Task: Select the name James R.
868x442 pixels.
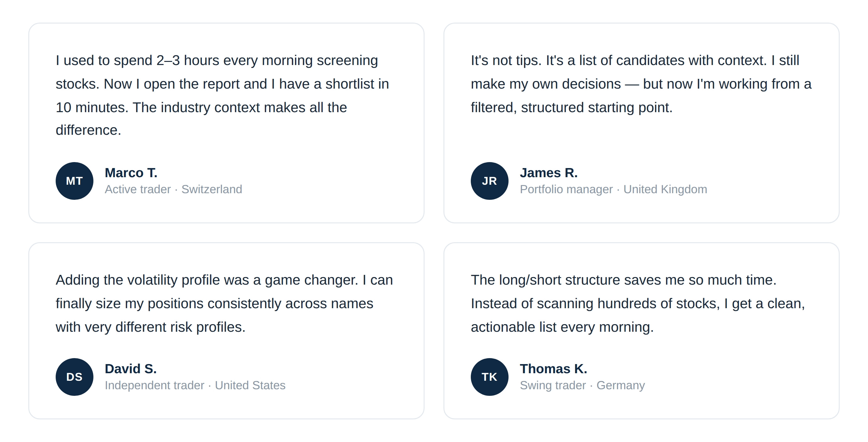Action: (548, 173)
